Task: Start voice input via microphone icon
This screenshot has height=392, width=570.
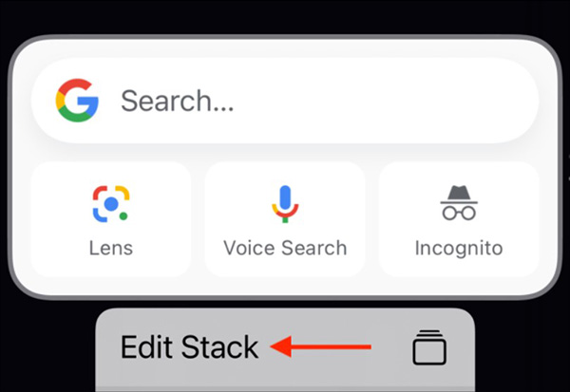Action: click(285, 204)
